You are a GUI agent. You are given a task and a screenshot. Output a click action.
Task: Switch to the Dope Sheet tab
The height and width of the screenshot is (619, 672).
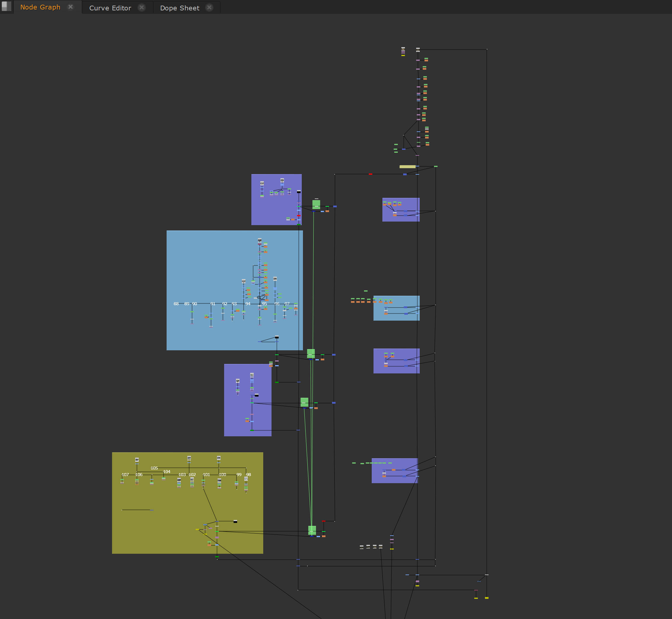point(179,8)
